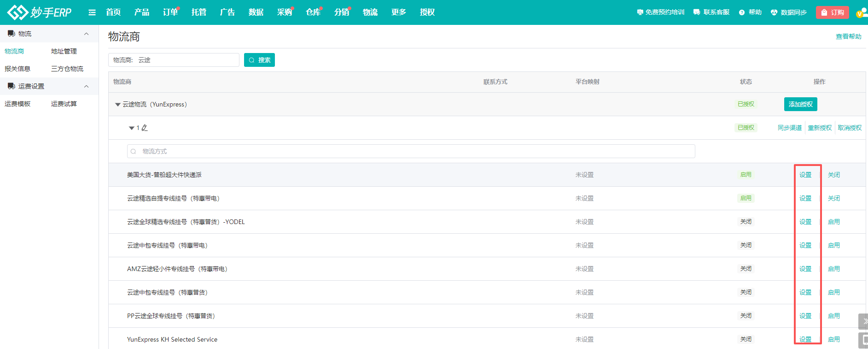Open 地址管理 in the sidebar
The width and height of the screenshot is (868, 349).
(x=64, y=51)
